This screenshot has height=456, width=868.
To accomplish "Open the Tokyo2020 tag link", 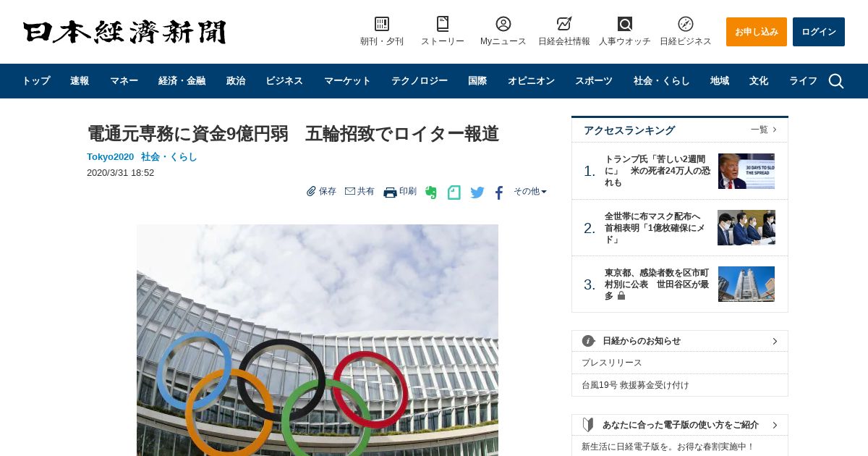I will pyautogui.click(x=110, y=157).
